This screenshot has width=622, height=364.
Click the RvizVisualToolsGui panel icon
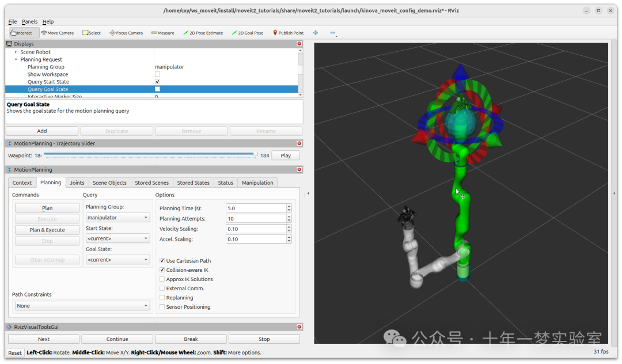10,327
